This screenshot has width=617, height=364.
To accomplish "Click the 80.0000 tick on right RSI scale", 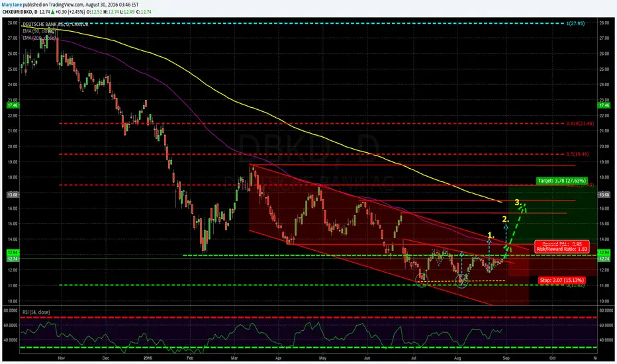I will 606,310.
